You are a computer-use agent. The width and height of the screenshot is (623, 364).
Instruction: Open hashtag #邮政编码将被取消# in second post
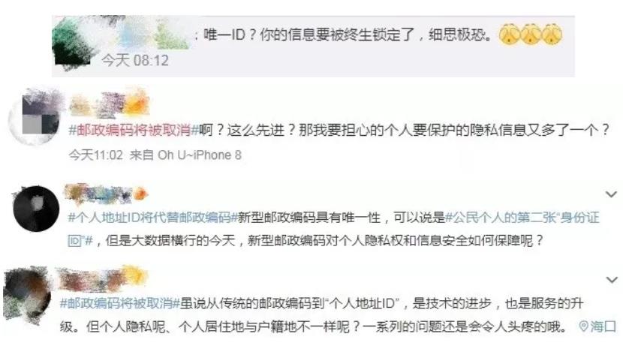[x=133, y=131]
